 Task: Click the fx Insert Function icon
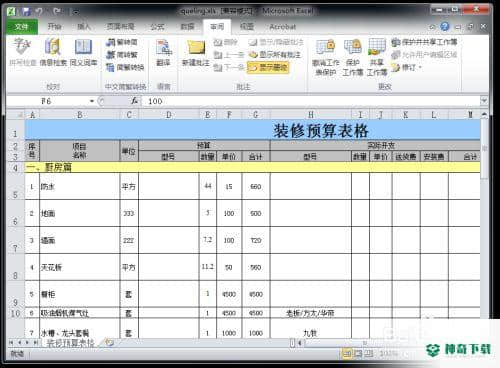(x=134, y=101)
